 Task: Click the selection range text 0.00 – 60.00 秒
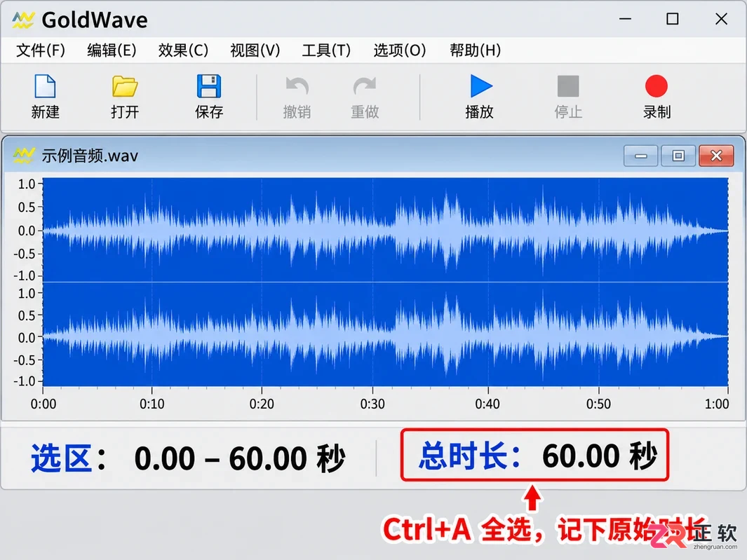(240, 458)
